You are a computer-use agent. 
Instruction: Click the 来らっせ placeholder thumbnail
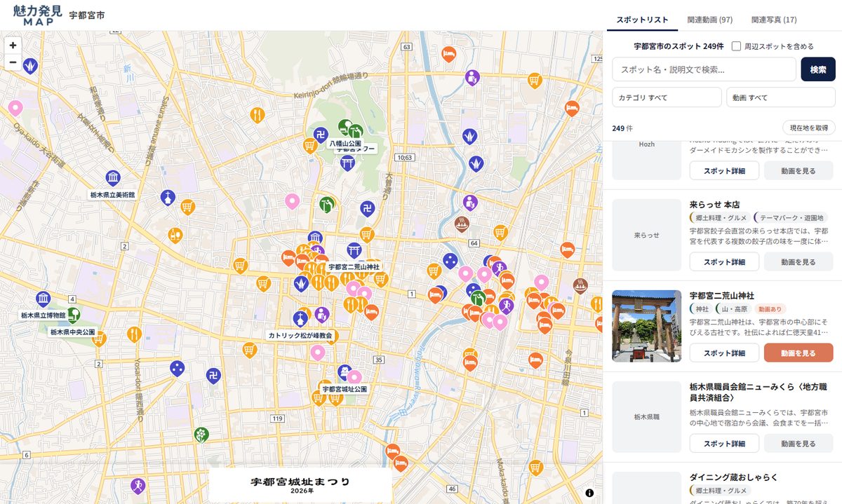(647, 235)
